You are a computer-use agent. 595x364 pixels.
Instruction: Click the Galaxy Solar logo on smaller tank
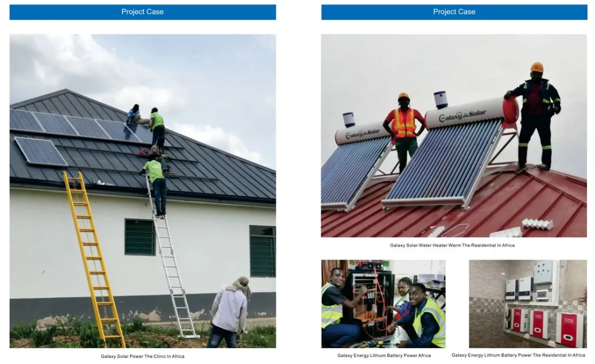point(362,134)
